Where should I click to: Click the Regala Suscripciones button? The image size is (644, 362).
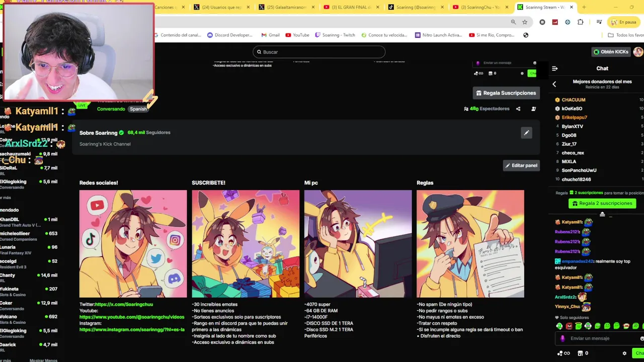[x=506, y=93]
